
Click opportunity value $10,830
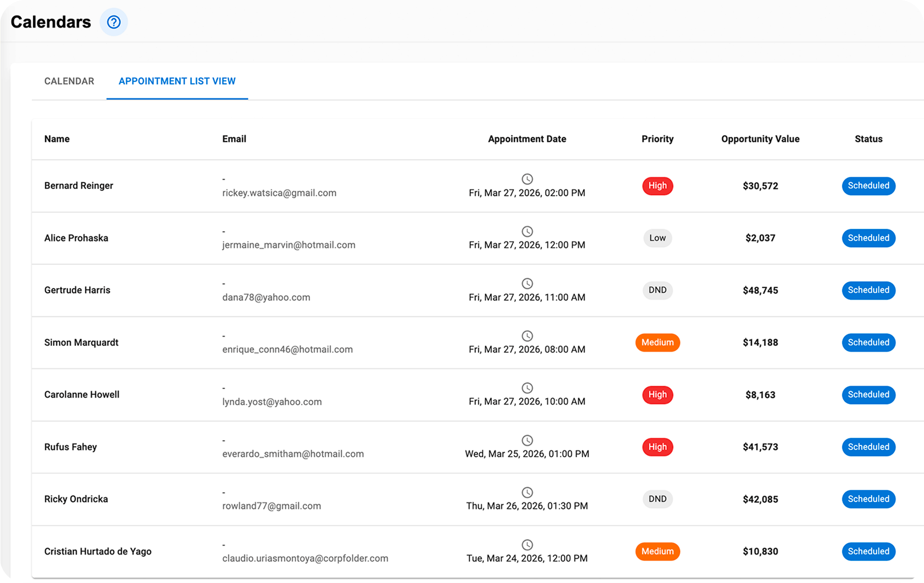tap(760, 551)
